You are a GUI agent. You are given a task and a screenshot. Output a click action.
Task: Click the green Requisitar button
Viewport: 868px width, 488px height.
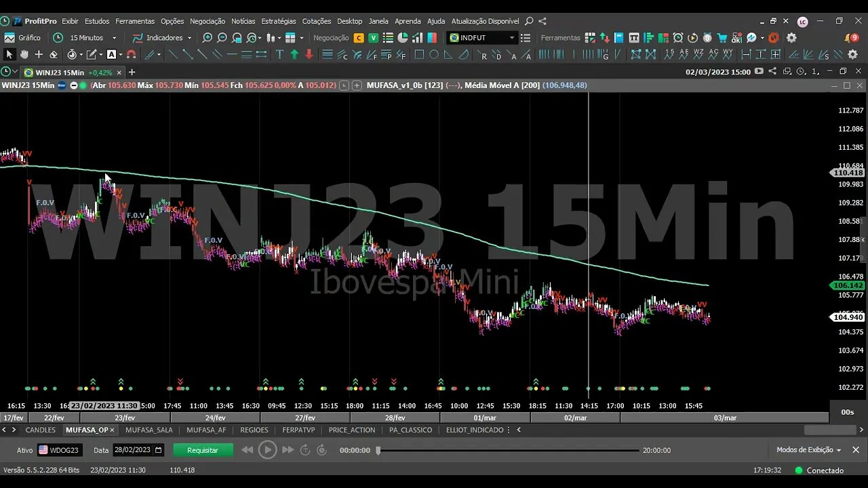pyautogui.click(x=203, y=450)
